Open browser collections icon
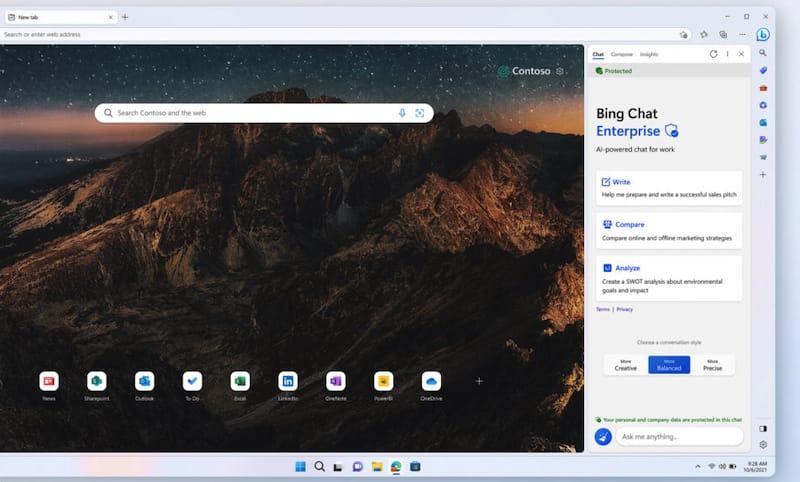Viewport: 800px width, 482px height. pyautogui.click(x=723, y=35)
